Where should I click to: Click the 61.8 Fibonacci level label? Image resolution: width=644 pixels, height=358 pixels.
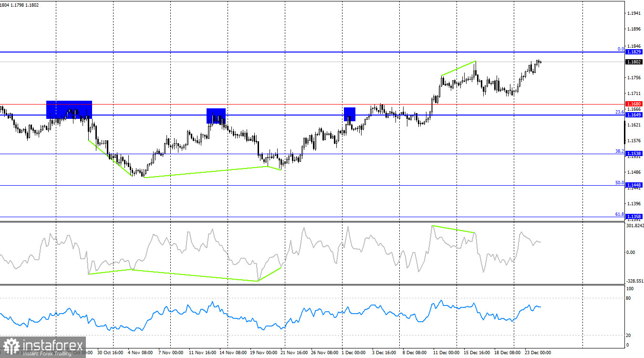point(619,214)
